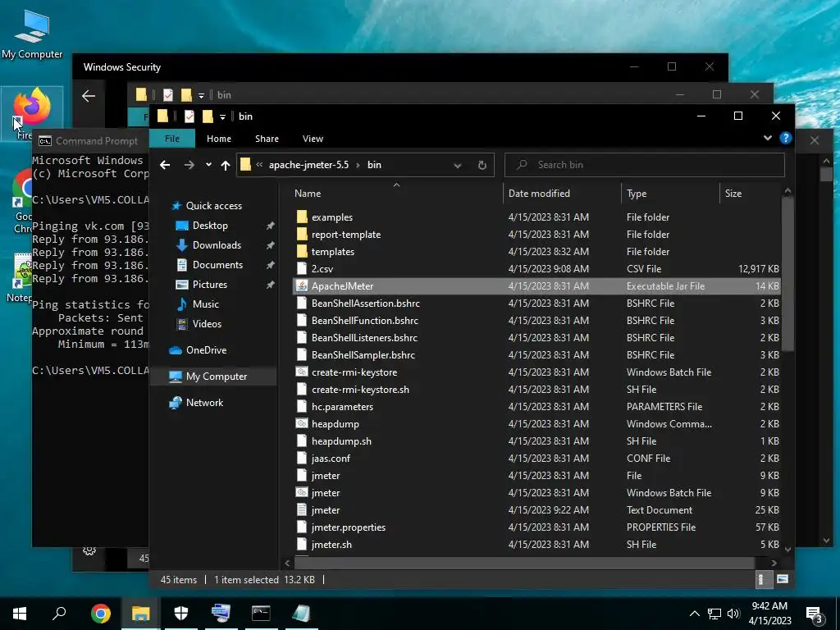Open the View ribbon tab

click(313, 139)
